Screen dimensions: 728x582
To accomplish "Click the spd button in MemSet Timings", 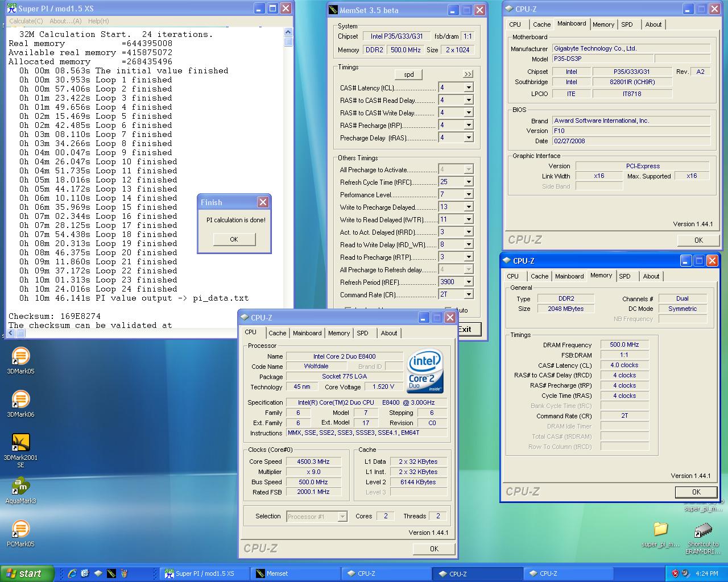I will click(x=409, y=74).
